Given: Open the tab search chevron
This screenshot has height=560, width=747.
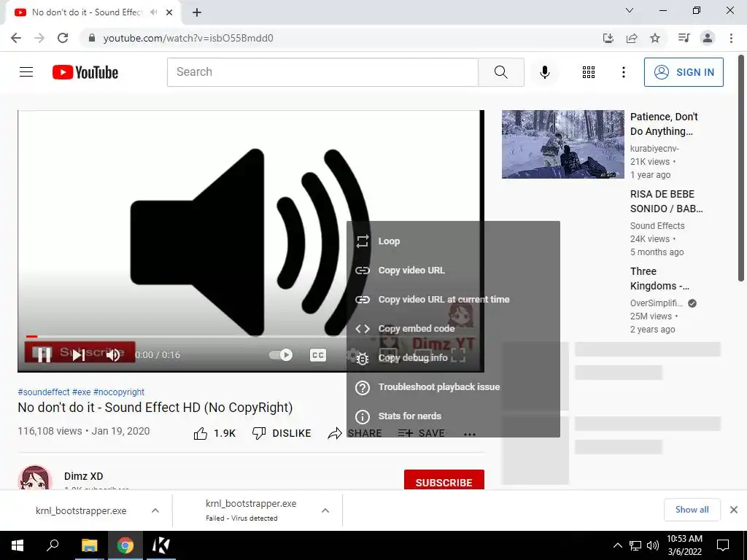Looking at the screenshot, I should (630, 10).
